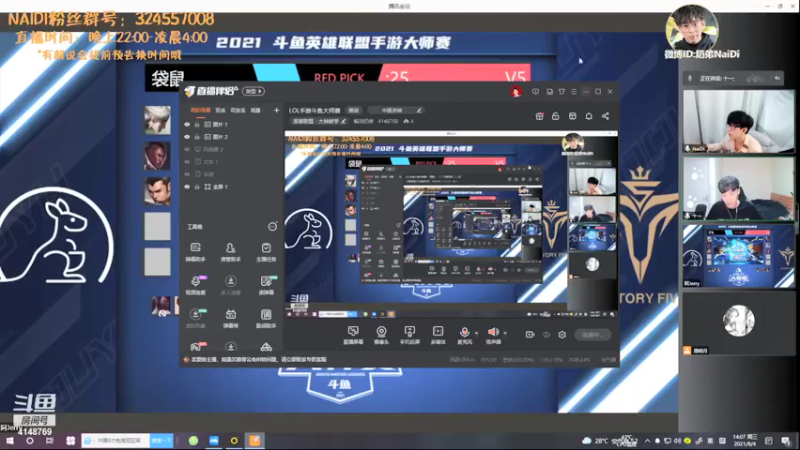Switch to second scene tab
The width and height of the screenshot is (800, 450).
point(220,110)
